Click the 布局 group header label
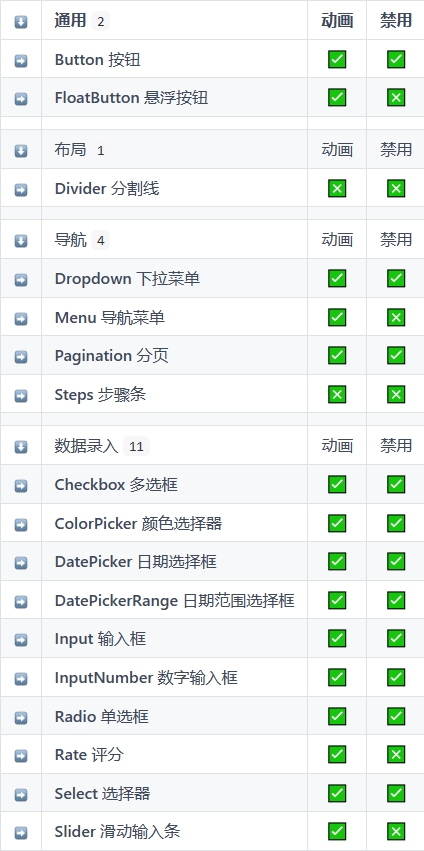The width and height of the screenshot is (424, 851). pyautogui.click(x=70, y=149)
